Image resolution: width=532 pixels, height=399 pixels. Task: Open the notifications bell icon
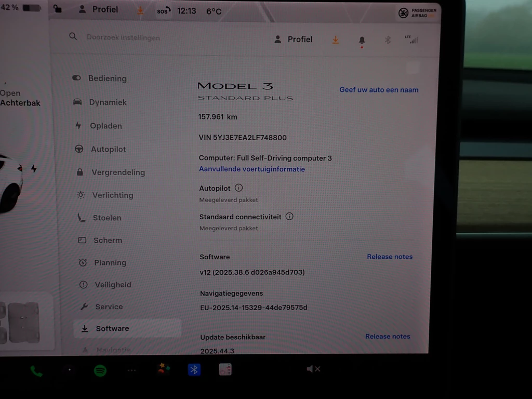point(362,40)
